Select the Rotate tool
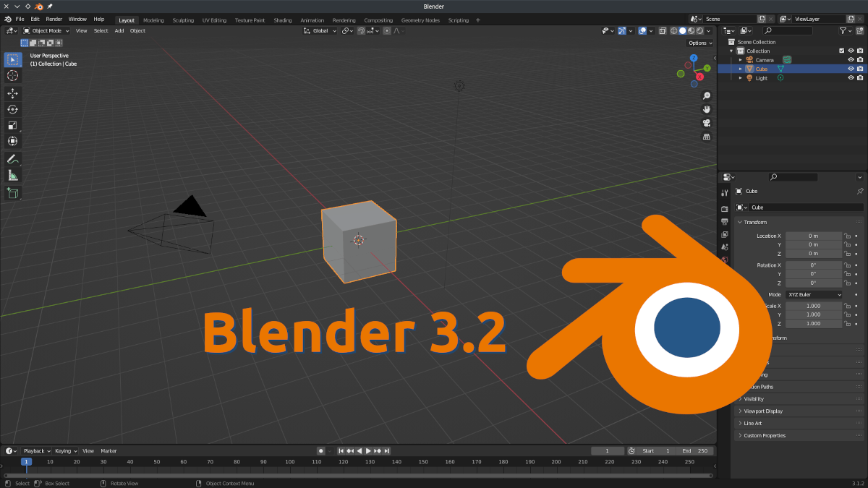The image size is (868, 488). [x=12, y=109]
